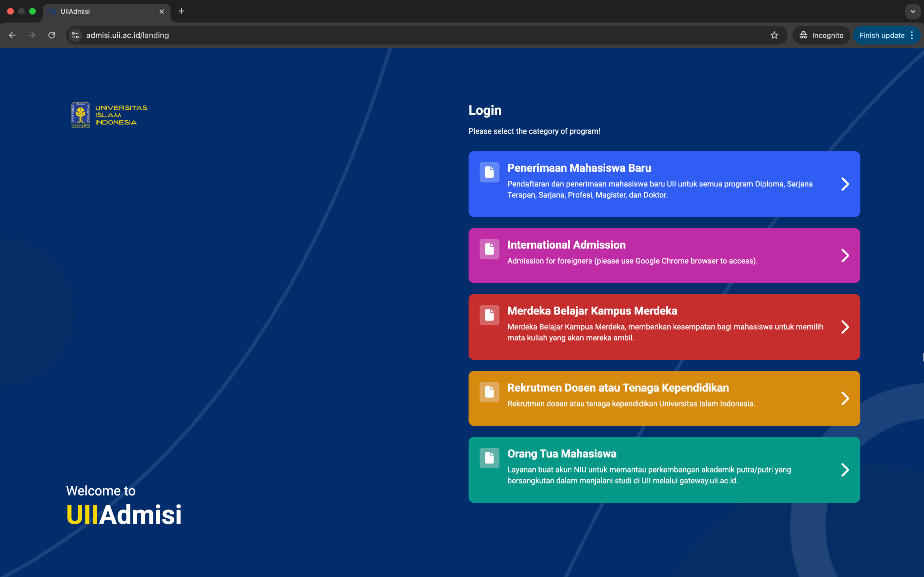Bookmark this page with the star icon
The image size is (924, 577).
point(774,35)
